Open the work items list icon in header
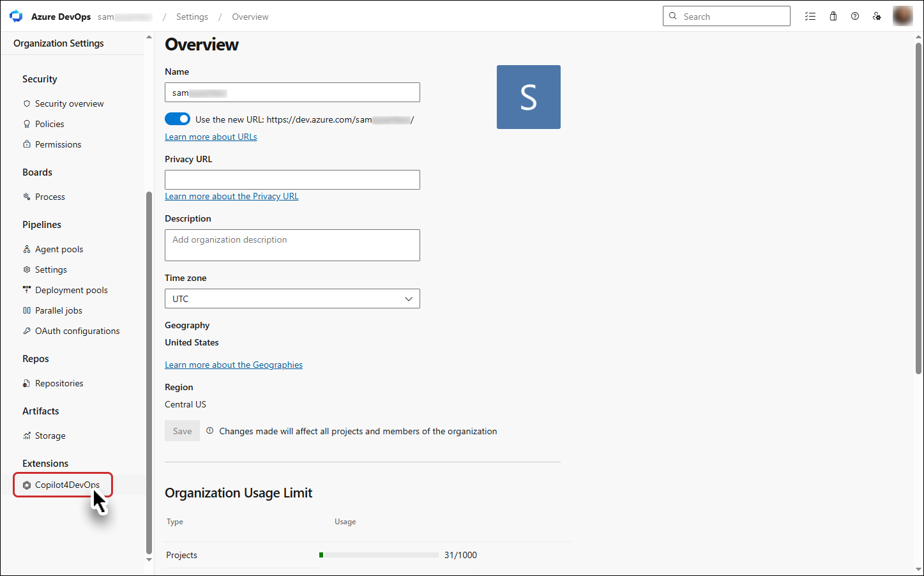This screenshot has width=924, height=576. click(x=810, y=17)
